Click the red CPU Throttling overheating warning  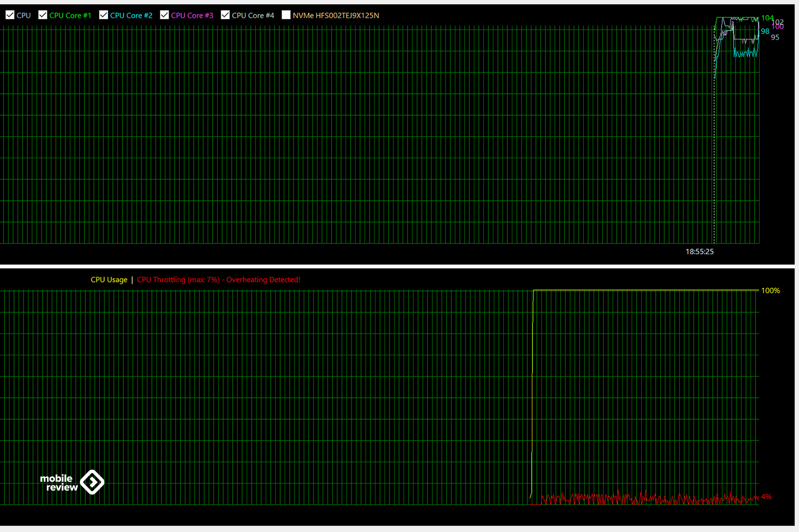click(x=218, y=279)
